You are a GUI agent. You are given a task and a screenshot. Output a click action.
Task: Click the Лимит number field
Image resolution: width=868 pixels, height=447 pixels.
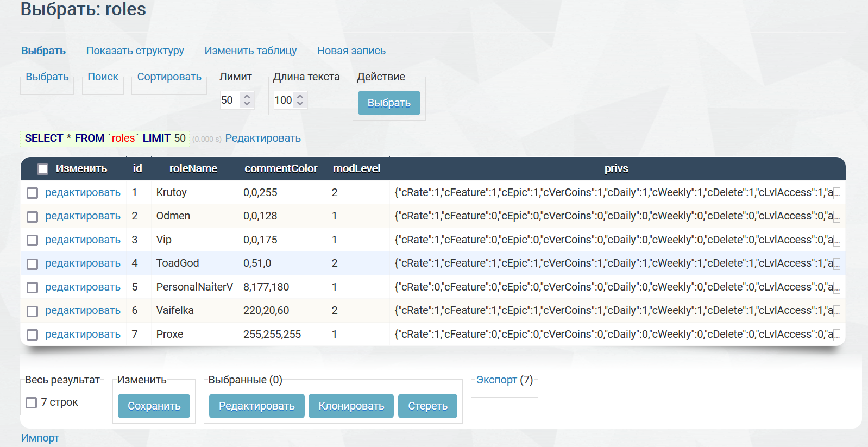[237, 100]
